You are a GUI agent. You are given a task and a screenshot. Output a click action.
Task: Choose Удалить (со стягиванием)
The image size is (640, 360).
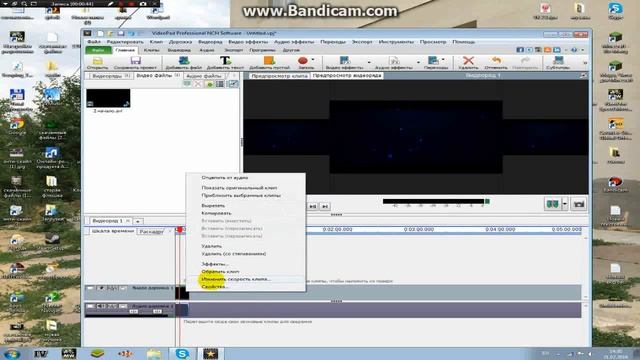coord(233,254)
